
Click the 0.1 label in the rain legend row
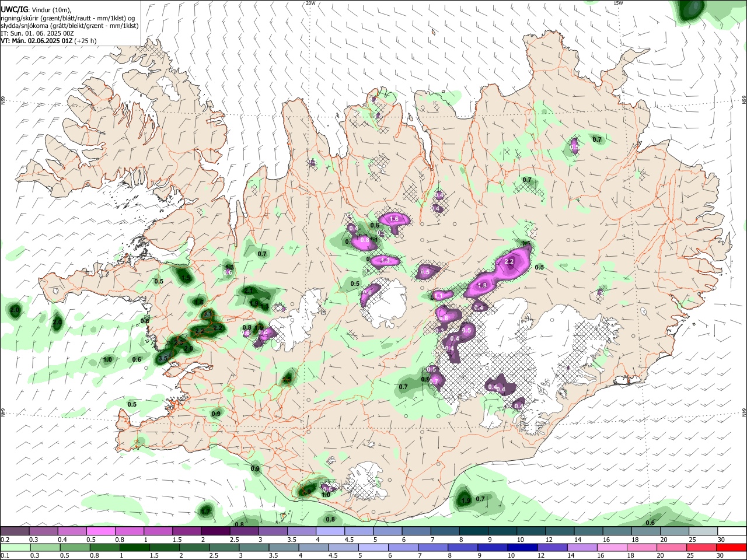coord(5,556)
